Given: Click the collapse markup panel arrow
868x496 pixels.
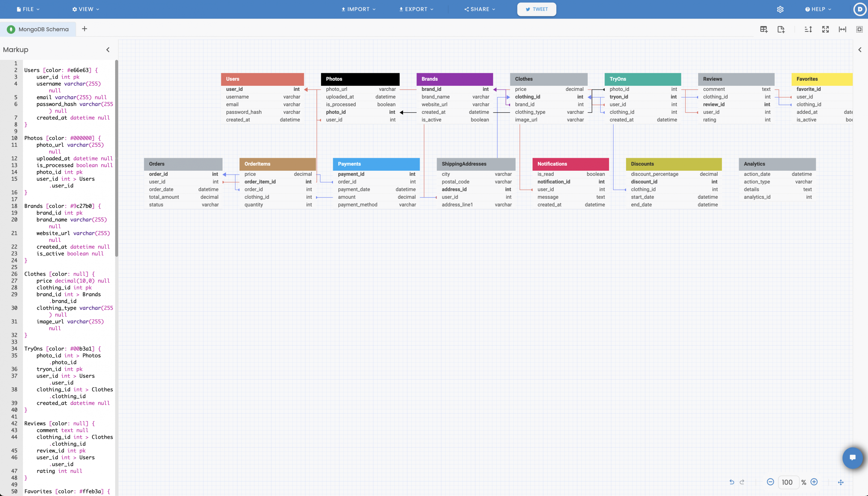Looking at the screenshot, I should click(x=108, y=49).
